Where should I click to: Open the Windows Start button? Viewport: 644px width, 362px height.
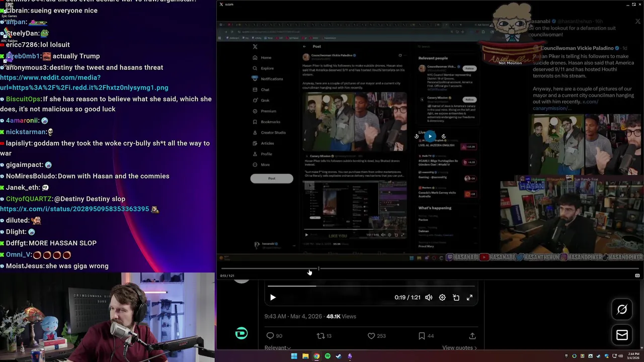[294, 356]
